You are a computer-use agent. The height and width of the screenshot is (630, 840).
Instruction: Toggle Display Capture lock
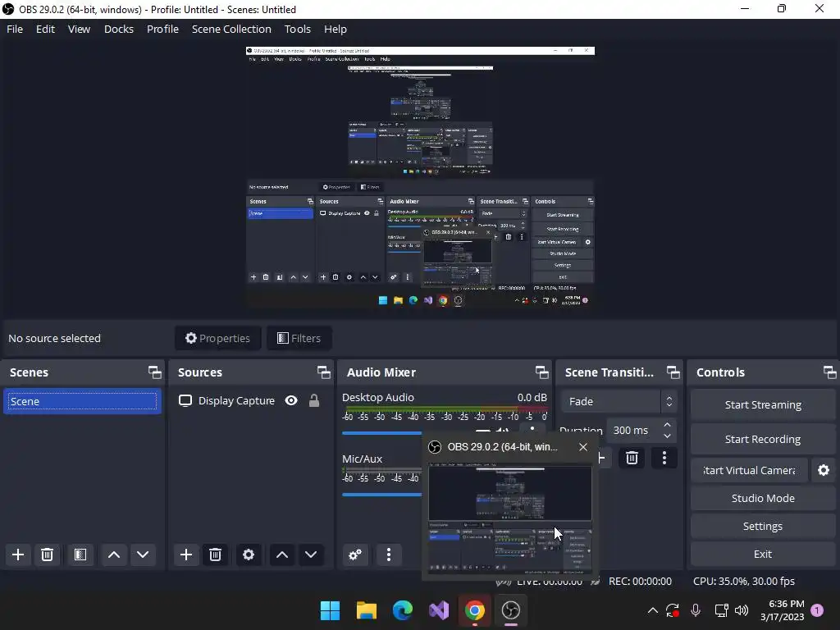coord(314,400)
